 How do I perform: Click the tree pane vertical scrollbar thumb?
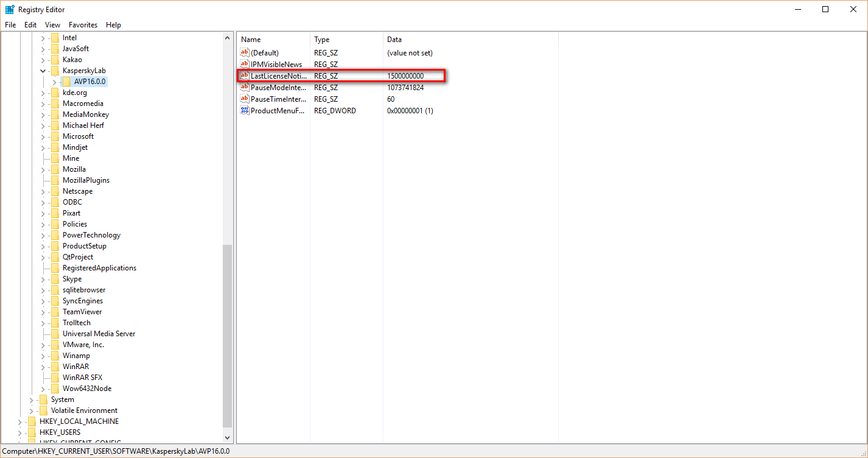(228, 336)
